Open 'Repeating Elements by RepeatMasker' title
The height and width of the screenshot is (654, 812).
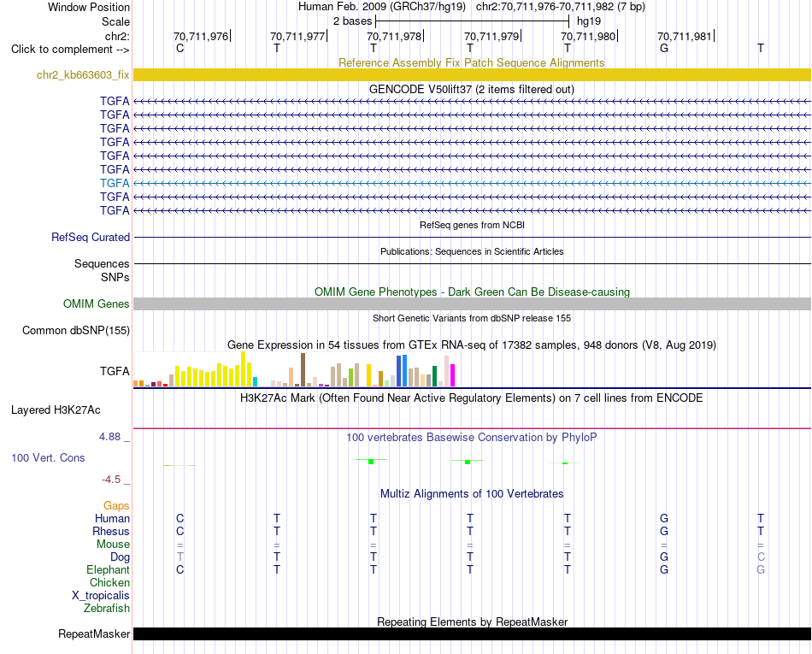pyautogui.click(x=473, y=622)
